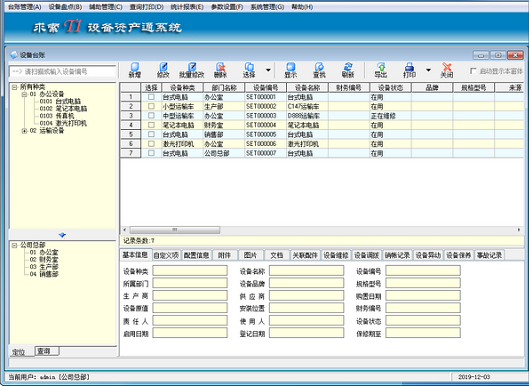Toggle the 启动显示本窗体 checkbox
Viewport: 529px width, 387px height.
point(473,71)
